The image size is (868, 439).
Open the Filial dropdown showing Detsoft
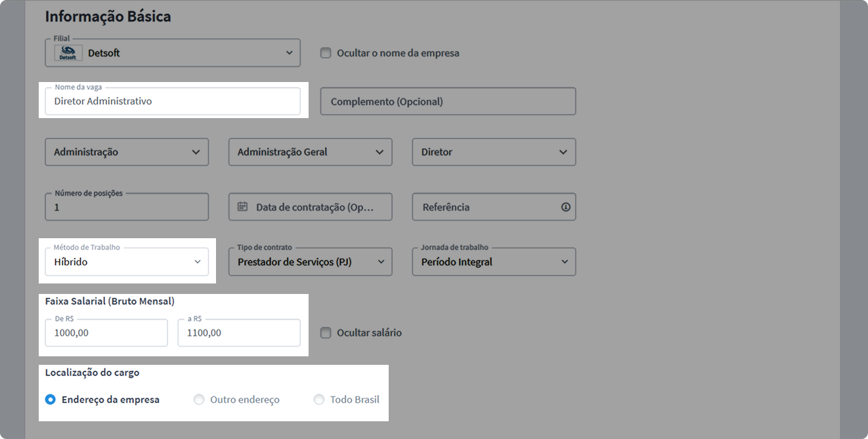coord(172,53)
